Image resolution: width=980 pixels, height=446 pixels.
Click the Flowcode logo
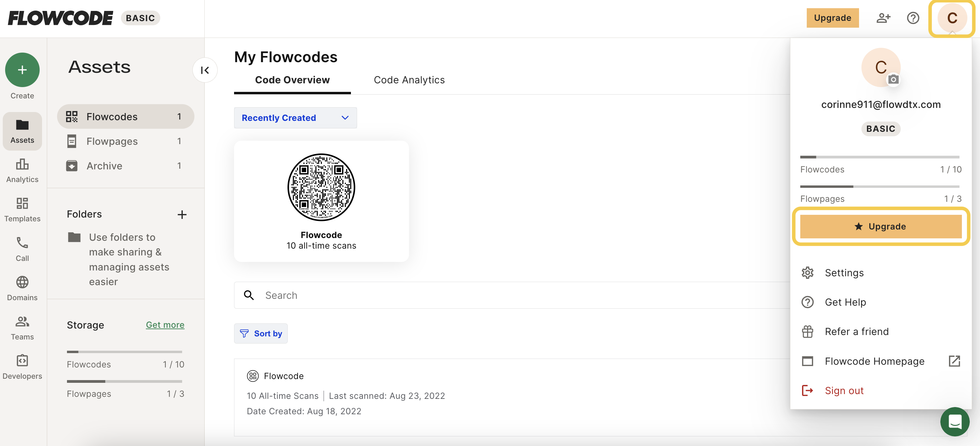click(60, 18)
